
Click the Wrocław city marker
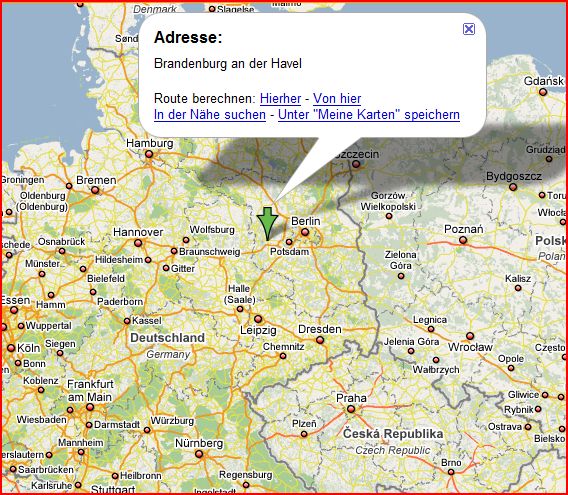pyautogui.click(x=470, y=336)
